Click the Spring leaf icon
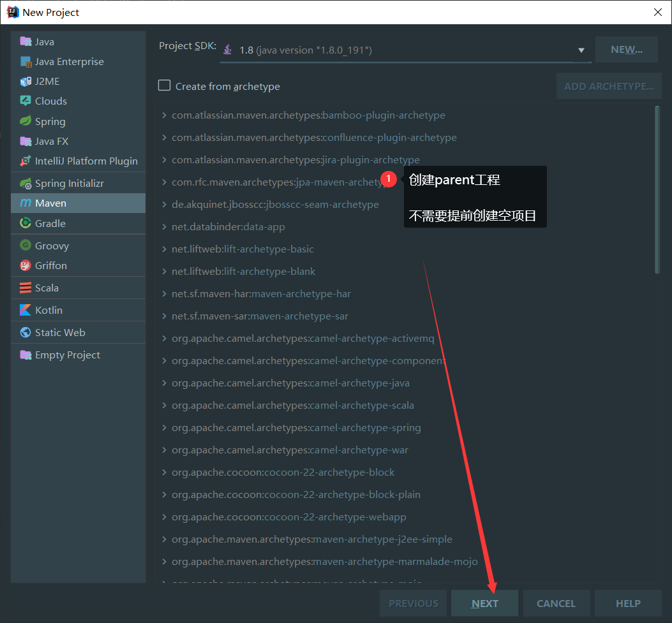Image resolution: width=672 pixels, height=623 pixels. coord(26,121)
